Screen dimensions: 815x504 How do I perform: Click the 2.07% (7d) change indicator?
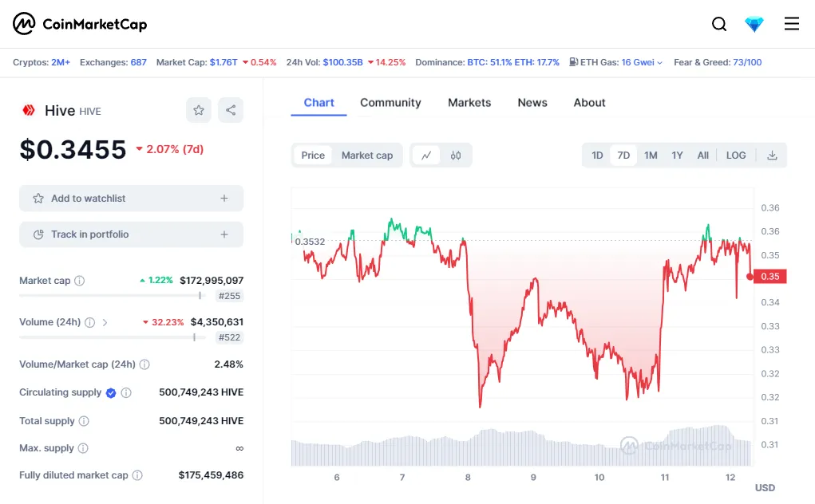169,149
